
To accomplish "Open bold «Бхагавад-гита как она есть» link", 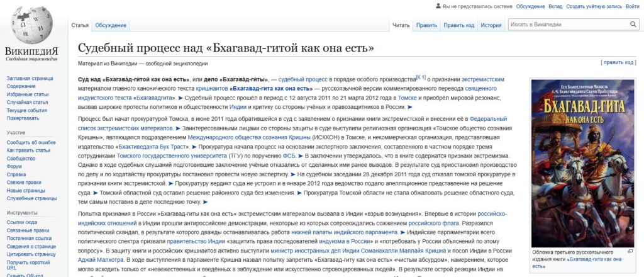I will pos(271,88).
